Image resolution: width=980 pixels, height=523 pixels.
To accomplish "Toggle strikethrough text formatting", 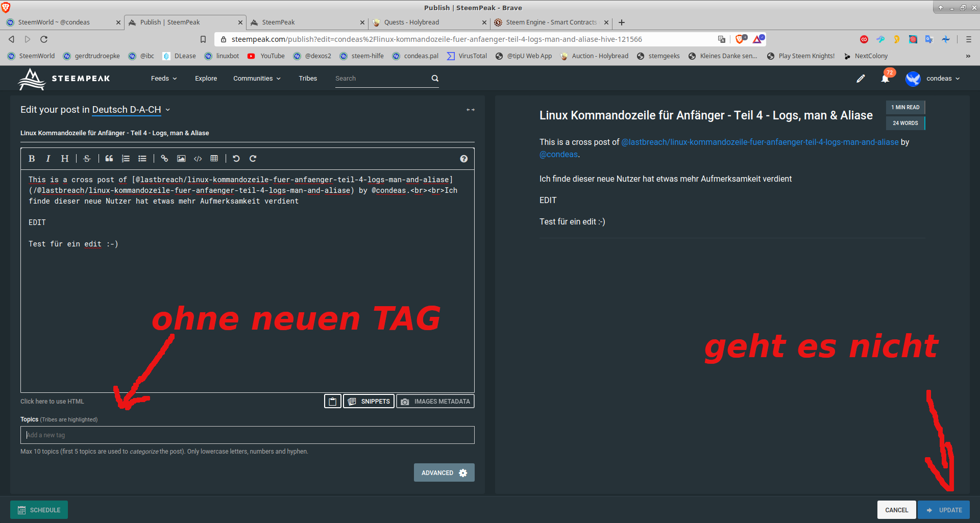I will point(87,159).
